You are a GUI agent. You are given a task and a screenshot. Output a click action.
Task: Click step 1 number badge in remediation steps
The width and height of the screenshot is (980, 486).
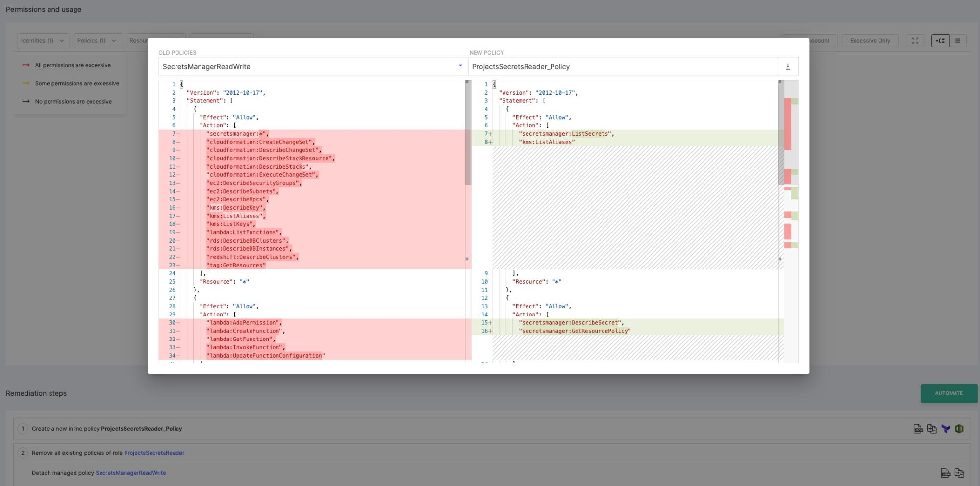click(23, 429)
